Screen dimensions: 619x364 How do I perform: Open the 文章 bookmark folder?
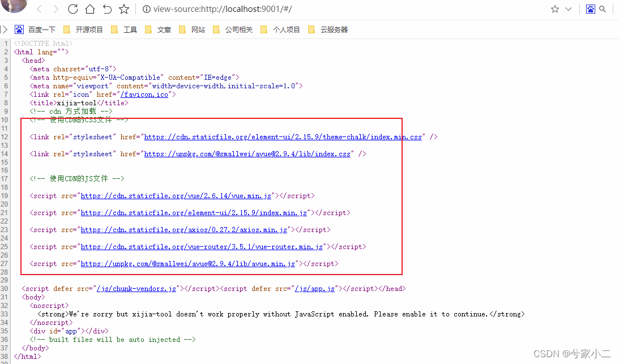click(158, 29)
